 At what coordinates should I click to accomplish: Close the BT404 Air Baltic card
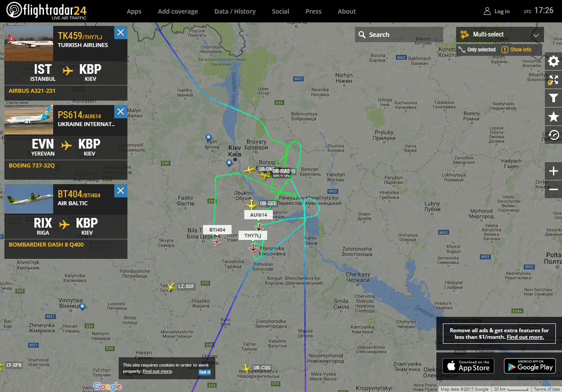(121, 191)
